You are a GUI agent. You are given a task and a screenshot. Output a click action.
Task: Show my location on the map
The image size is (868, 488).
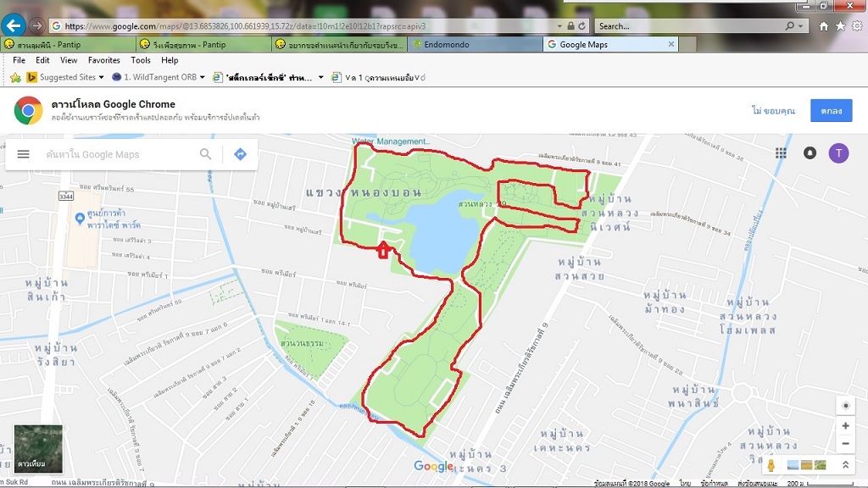pyautogui.click(x=845, y=406)
